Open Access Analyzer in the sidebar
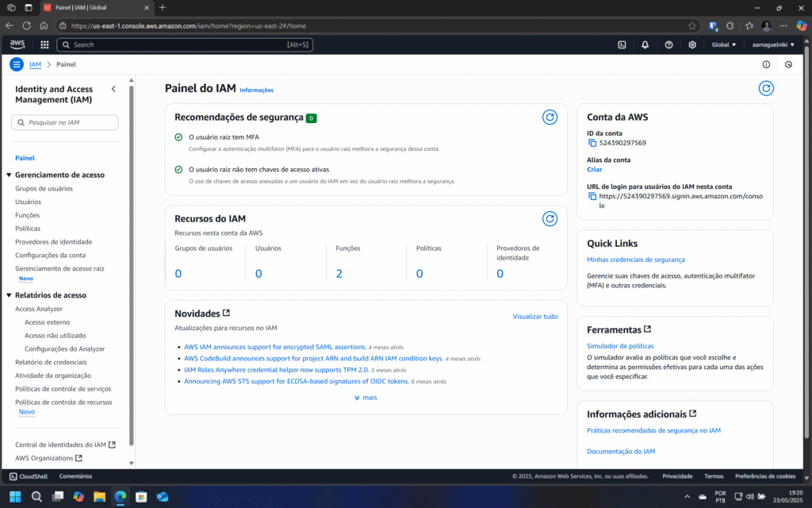812x508 pixels. pyautogui.click(x=39, y=309)
